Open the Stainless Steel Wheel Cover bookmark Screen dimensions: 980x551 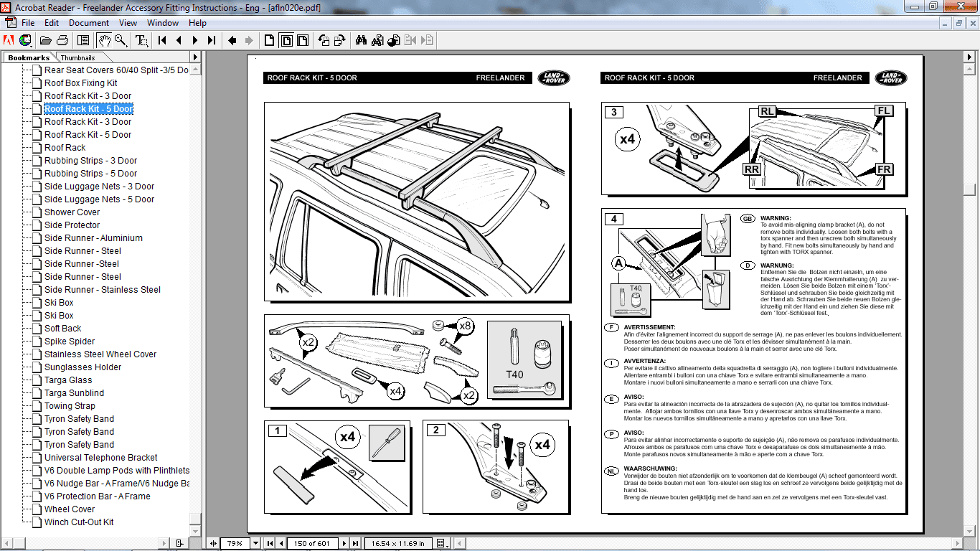(x=100, y=354)
